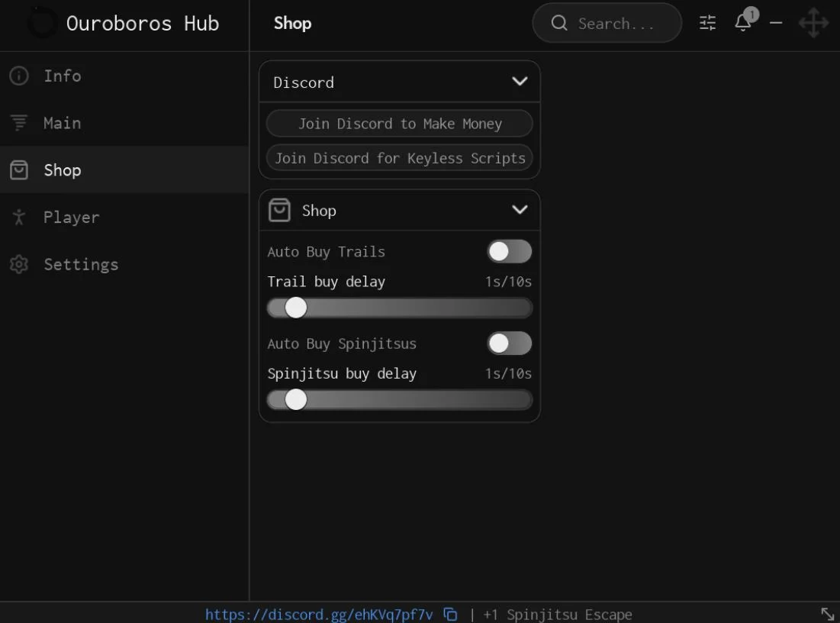Click the Trail buy delay slider handle
This screenshot has width=840, height=623.
[x=296, y=308]
